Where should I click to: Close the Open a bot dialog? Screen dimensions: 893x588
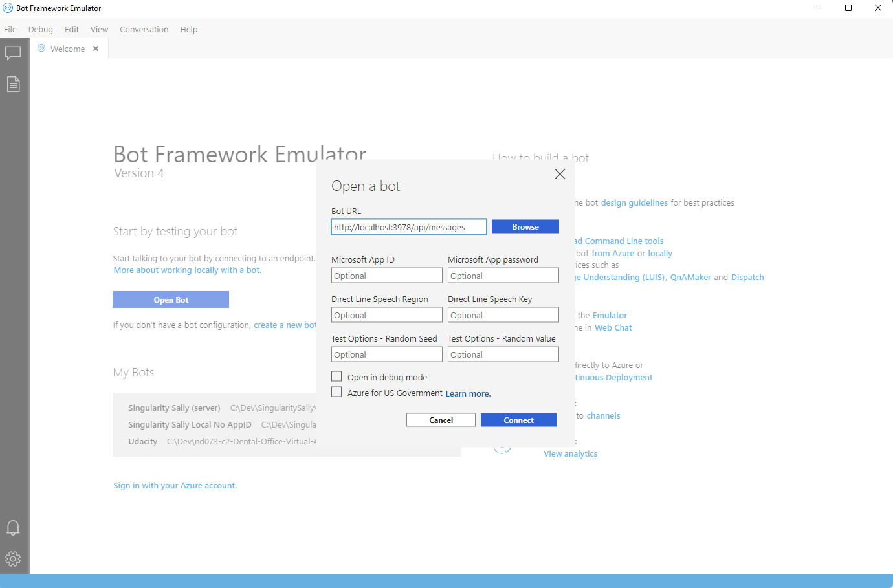coord(560,174)
